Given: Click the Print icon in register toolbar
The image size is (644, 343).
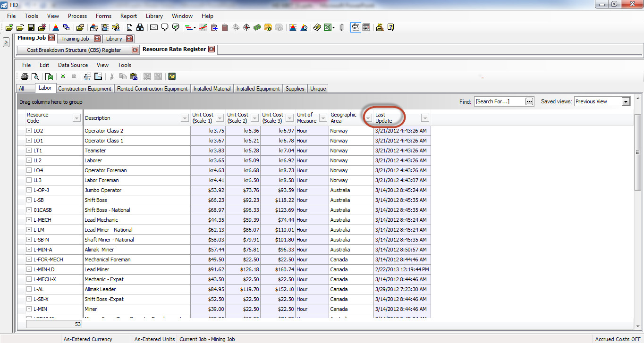Looking at the screenshot, I should click(x=24, y=76).
